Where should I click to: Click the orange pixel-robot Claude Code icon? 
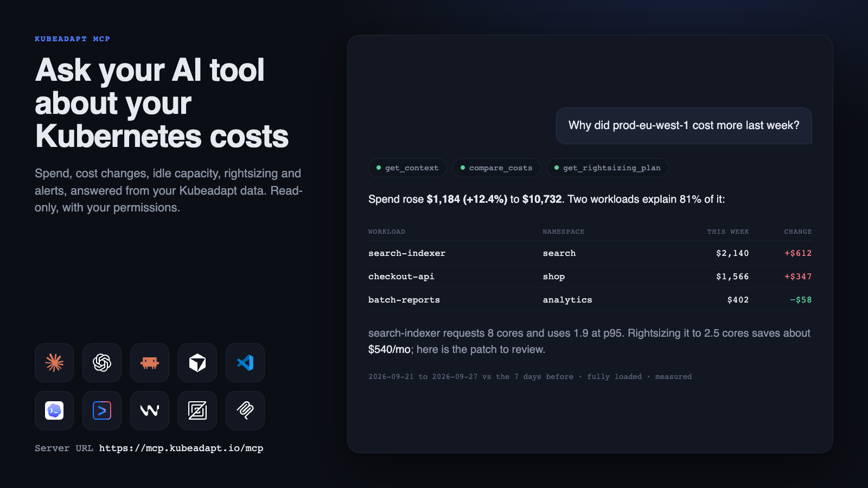tap(150, 363)
